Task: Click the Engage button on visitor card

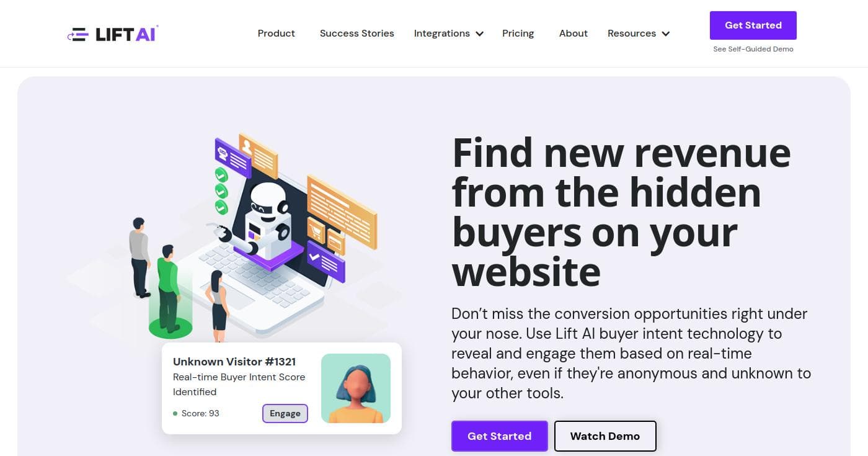Action: [285, 413]
